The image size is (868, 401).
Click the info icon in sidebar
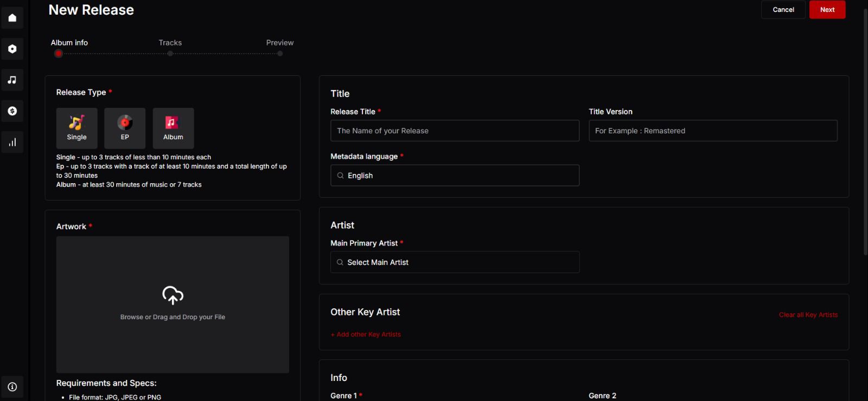(x=12, y=386)
